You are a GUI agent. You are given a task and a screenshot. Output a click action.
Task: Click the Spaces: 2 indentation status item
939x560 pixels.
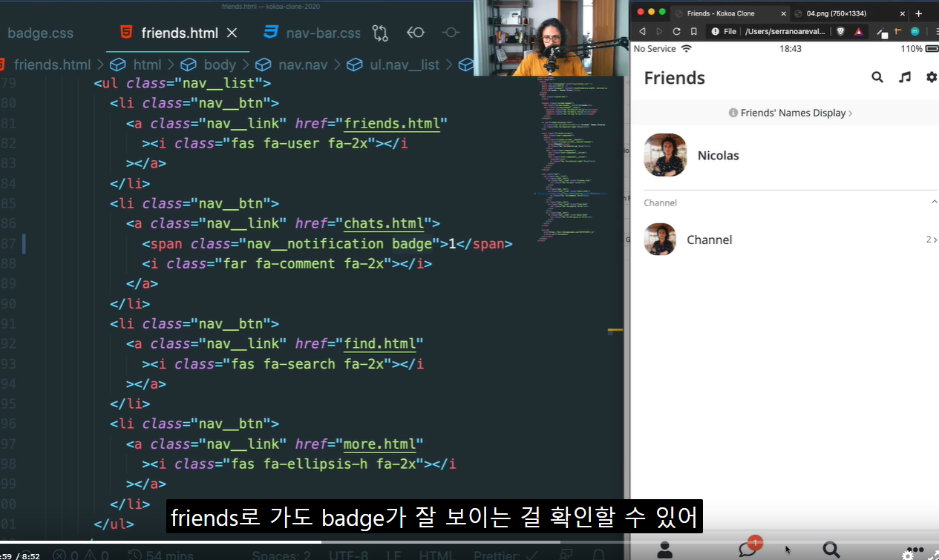pos(281,555)
